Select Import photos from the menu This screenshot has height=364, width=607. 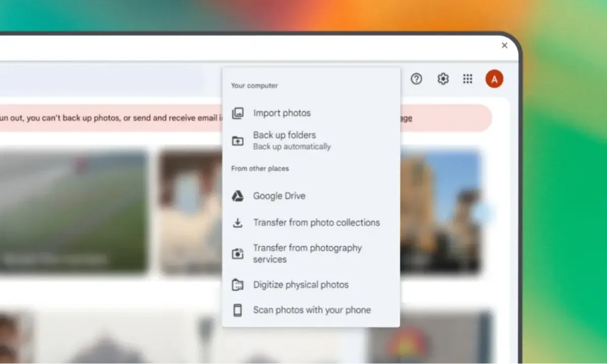282,113
